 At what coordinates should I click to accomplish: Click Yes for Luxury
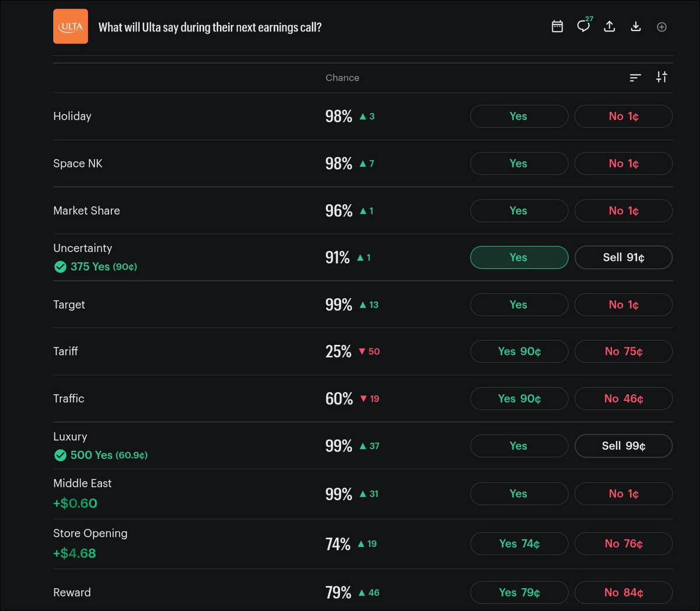[519, 446]
